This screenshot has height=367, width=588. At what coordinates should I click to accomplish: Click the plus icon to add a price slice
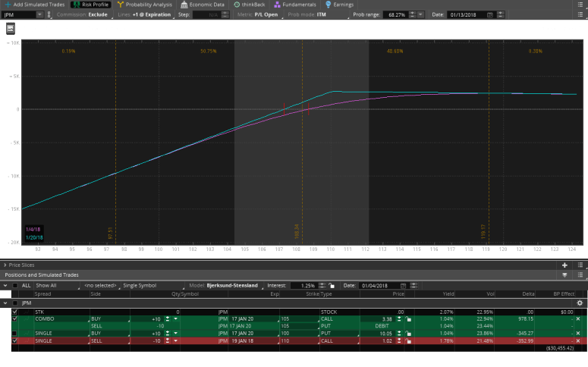click(564, 265)
